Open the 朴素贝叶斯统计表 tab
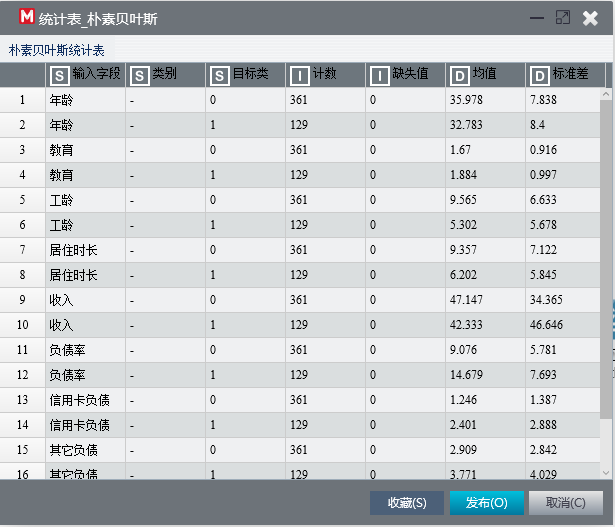This screenshot has height=527, width=615. tap(57, 50)
